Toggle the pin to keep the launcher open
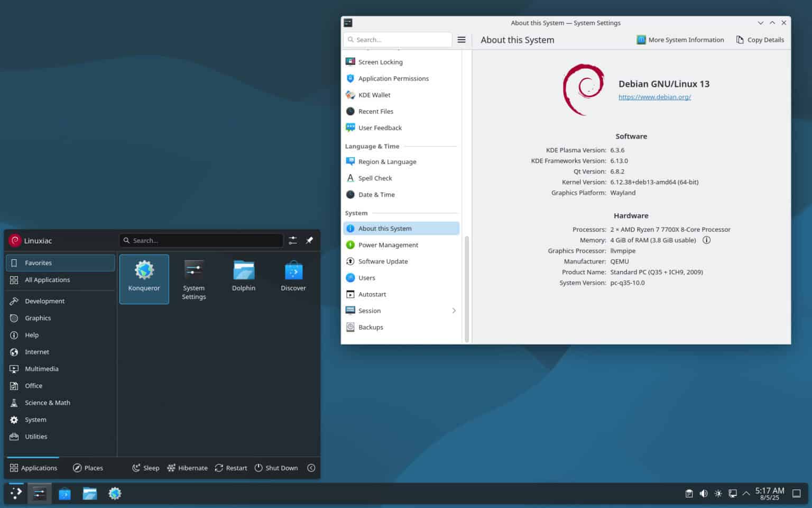812x508 pixels. coord(309,240)
